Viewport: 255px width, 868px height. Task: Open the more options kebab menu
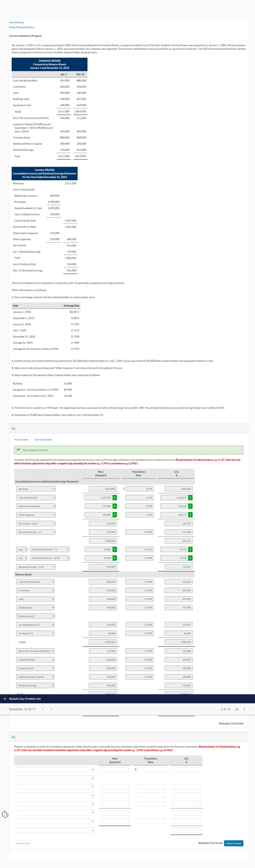244,709
